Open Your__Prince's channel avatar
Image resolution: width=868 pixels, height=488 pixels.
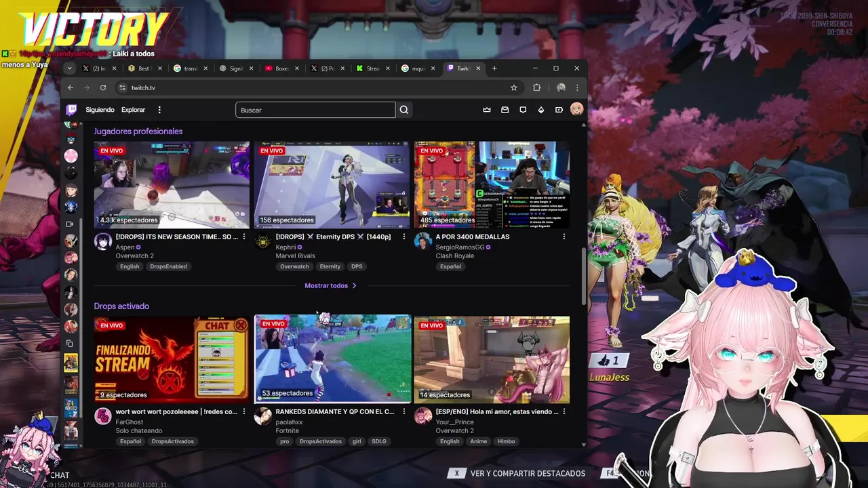click(x=423, y=416)
